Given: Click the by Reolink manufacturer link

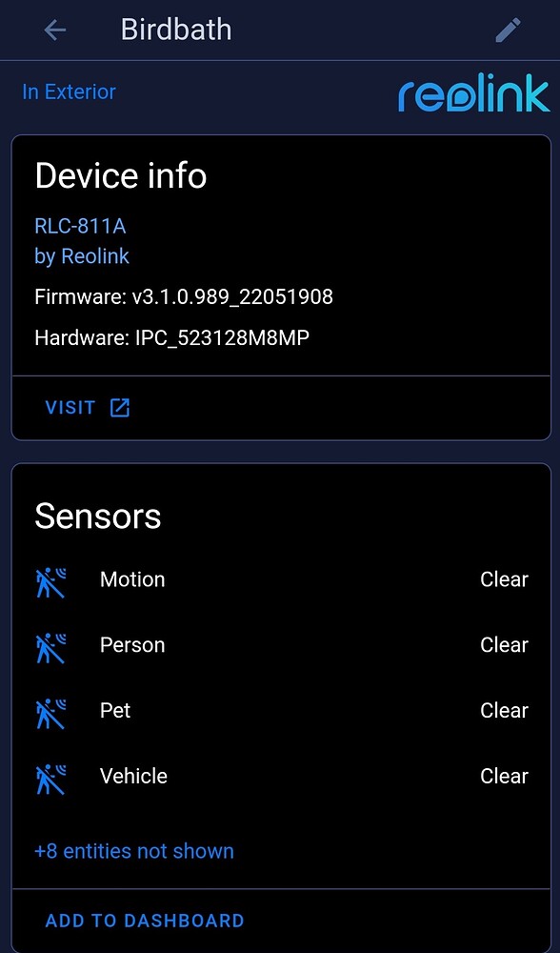Looking at the screenshot, I should tap(81, 256).
